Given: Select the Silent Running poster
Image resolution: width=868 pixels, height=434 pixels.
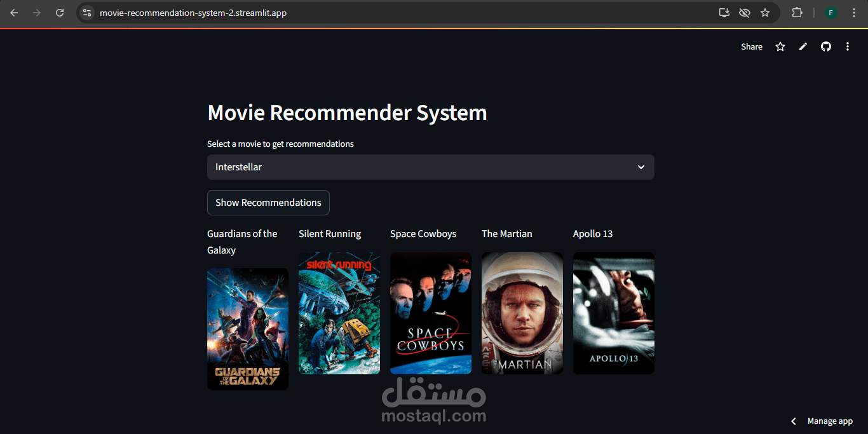Looking at the screenshot, I should click(x=339, y=313).
